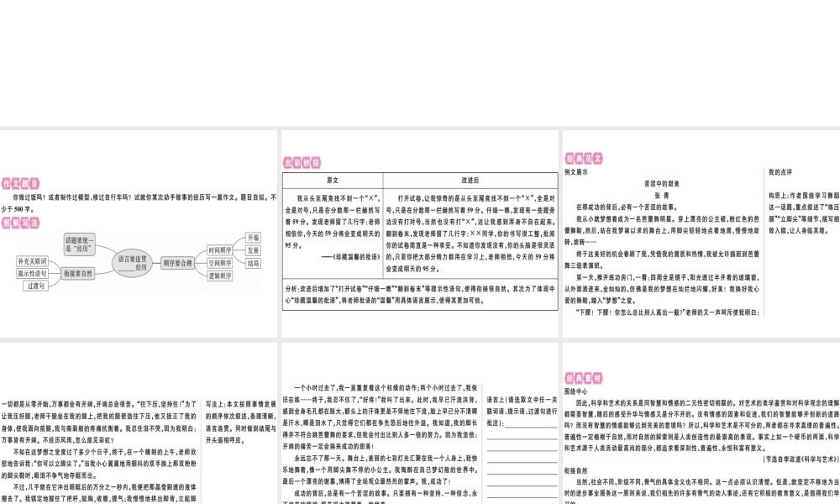Viewport: 840px width, 504px height.
Task: Select the 话题要统一 mind-map node
Action: (x=79, y=244)
